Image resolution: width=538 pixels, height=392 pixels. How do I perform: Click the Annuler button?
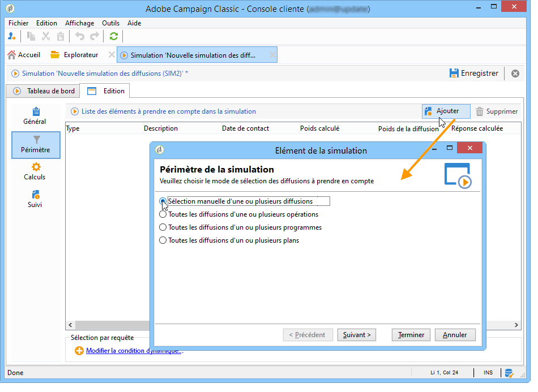pyautogui.click(x=455, y=335)
